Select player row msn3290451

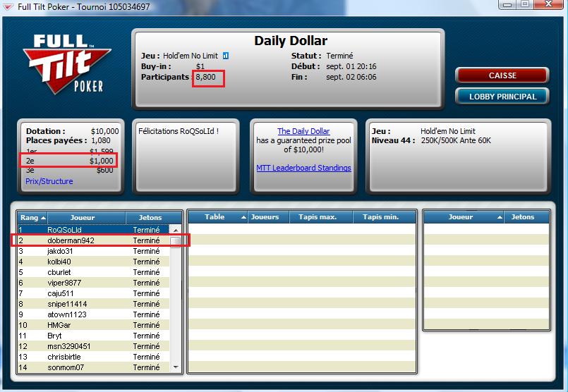(93, 346)
